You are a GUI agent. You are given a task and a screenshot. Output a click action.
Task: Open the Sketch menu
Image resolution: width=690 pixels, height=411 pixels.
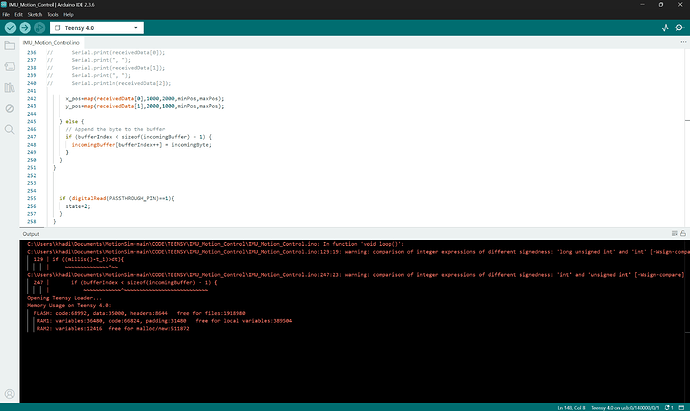tap(35, 15)
